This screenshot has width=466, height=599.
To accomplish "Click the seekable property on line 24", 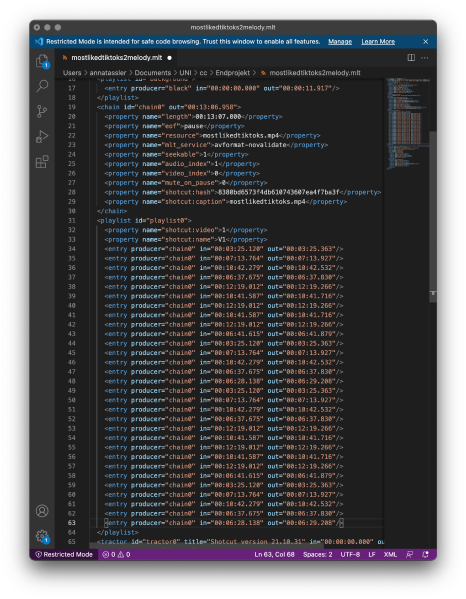I will pos(176,154).
